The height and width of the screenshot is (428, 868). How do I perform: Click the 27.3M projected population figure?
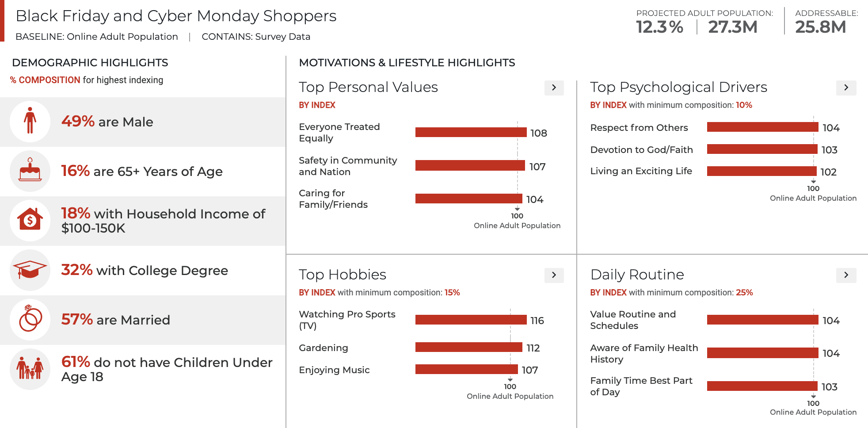coord(732,27)
